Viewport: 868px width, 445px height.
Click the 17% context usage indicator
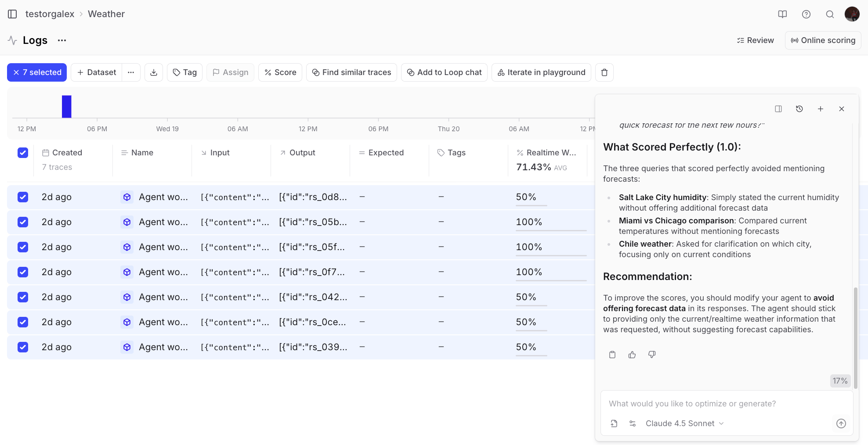pos(840,381)
